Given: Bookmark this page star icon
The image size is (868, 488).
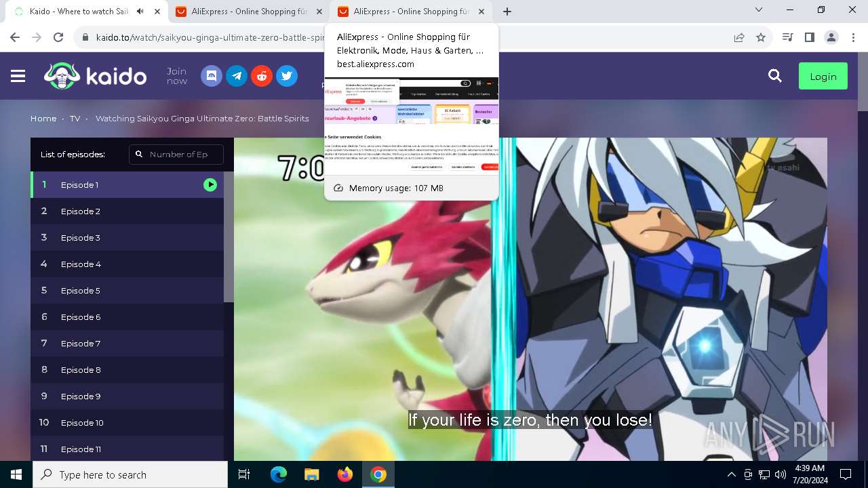Looking at the screenshot, I should [x=761, y=37].
